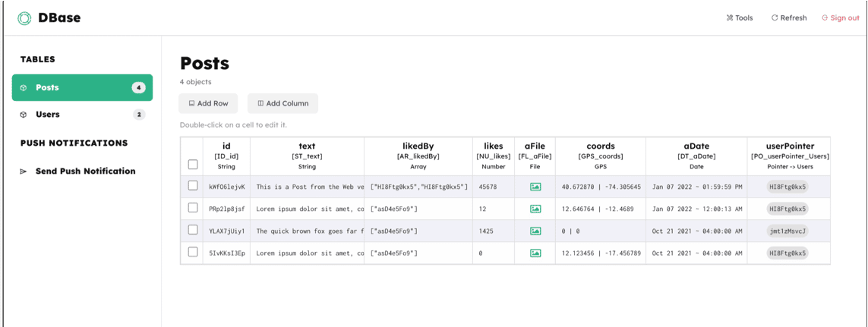Open user pointer jmt1zMsvcJ
The width and height of the screenshot is (868, 327).
point(788,231)
